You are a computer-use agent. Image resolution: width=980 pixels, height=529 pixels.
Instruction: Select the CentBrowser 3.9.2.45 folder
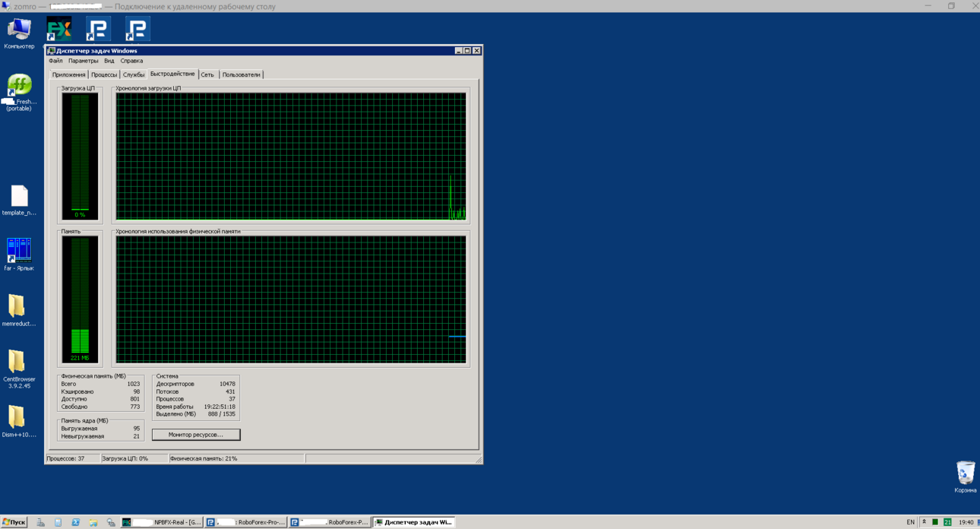(18, 369)
